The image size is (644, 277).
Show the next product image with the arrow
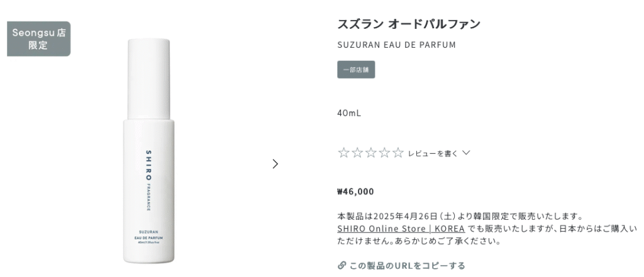[275, 164]
